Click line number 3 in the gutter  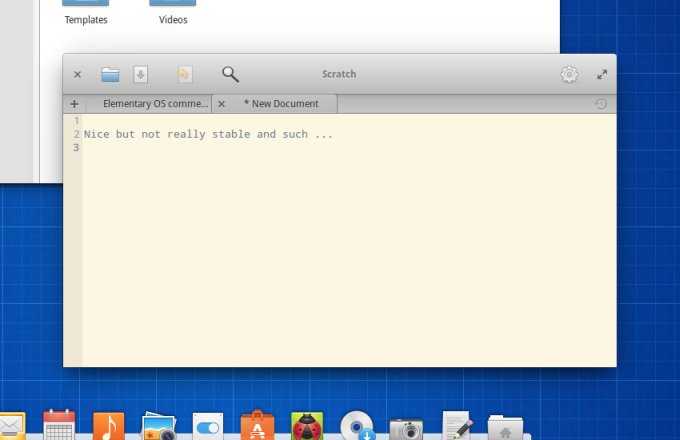(76, 147)
